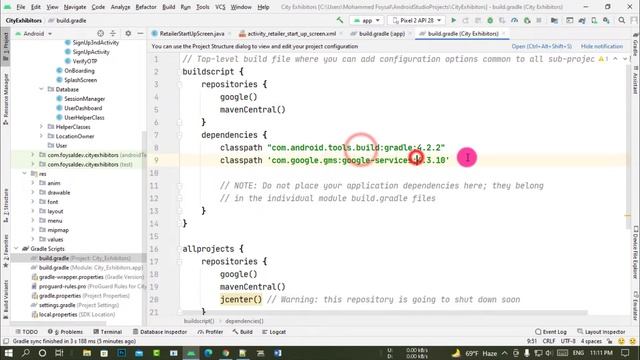Open local.properties file in tree
This screenshot has width=640, height=360.
click(58, 314)
